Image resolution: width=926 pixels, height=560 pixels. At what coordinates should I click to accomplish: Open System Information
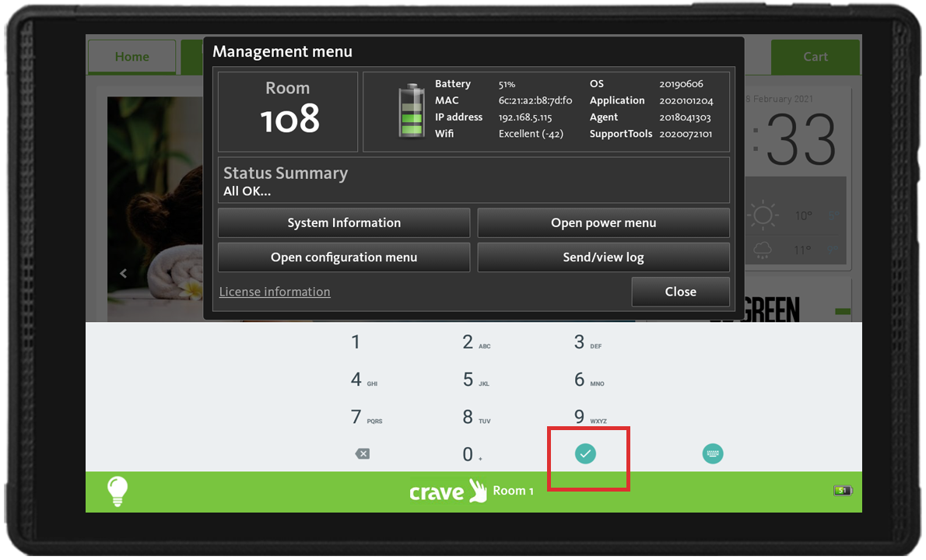344,222
